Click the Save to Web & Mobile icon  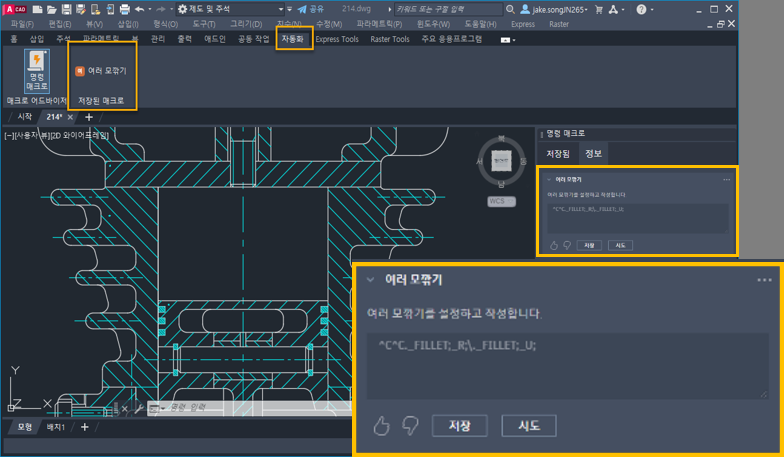click(x=110, y=9)
